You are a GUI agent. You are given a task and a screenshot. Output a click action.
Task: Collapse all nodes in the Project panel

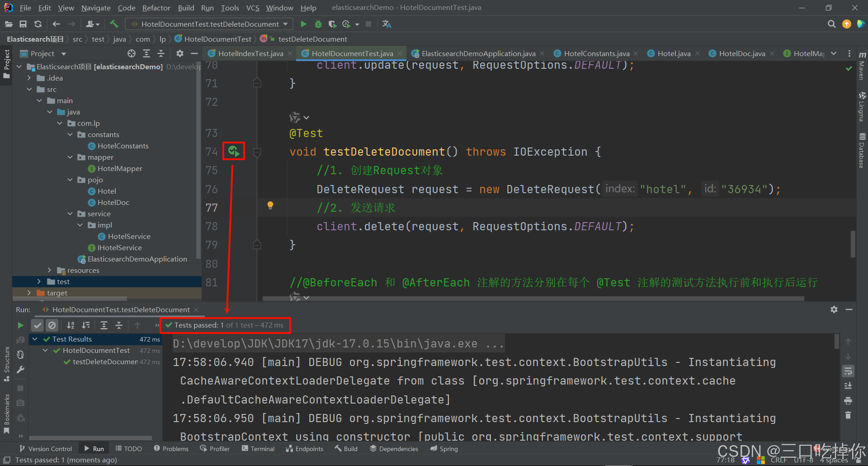click(161, 53)
